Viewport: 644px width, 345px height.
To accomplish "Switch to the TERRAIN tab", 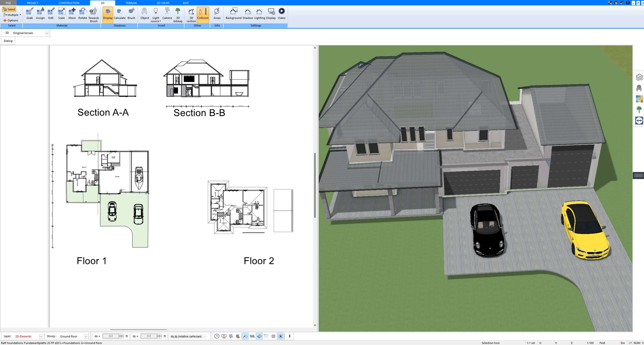I will pyautogui.click(x=130, y=3).
